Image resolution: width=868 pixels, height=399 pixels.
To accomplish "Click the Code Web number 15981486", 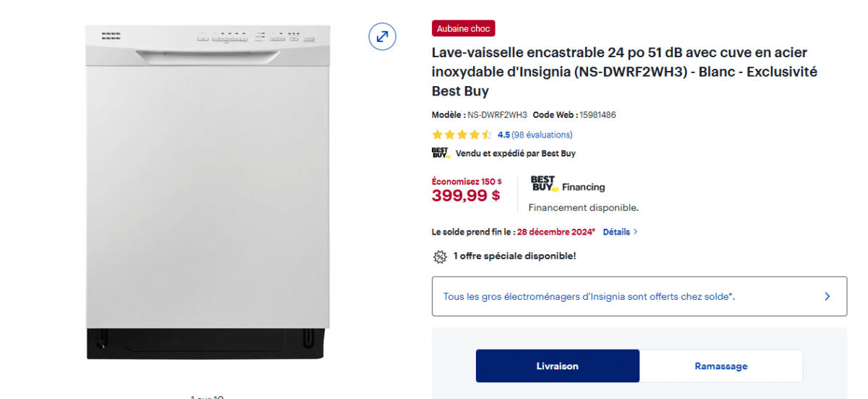I will coord(597,114).
